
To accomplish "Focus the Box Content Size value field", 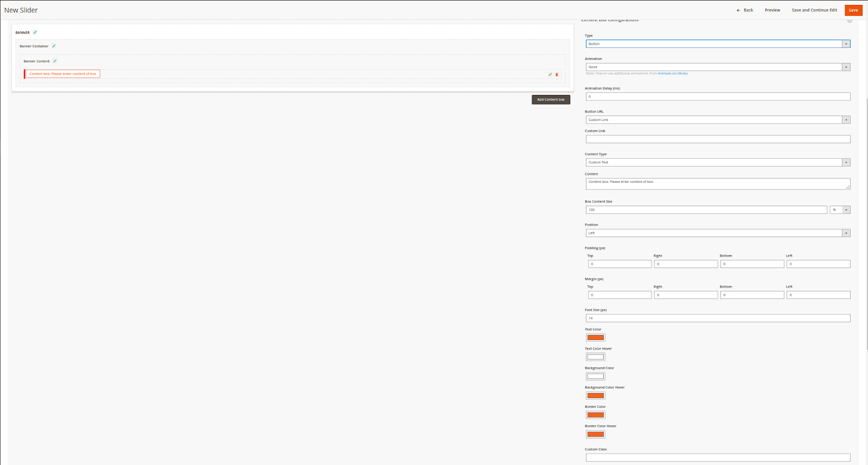I will point(706,210).
